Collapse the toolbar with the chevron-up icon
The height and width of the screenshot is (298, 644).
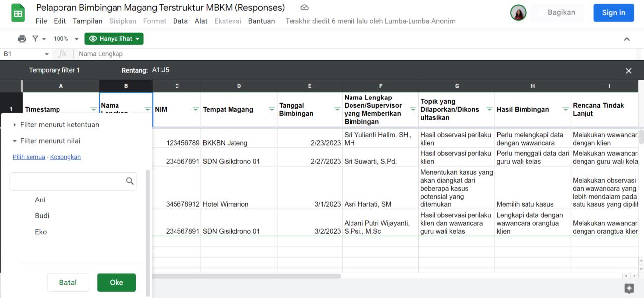pyautogui.click(x=627, y=39)
